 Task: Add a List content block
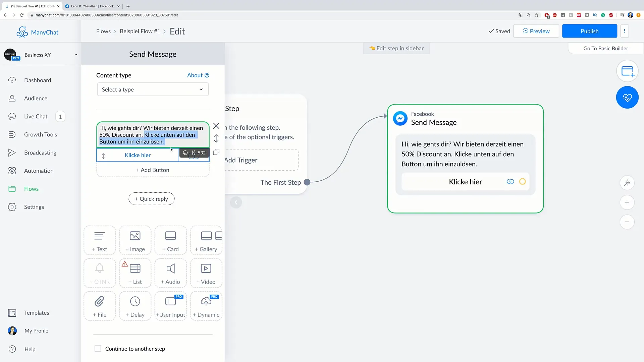[135, 273]
